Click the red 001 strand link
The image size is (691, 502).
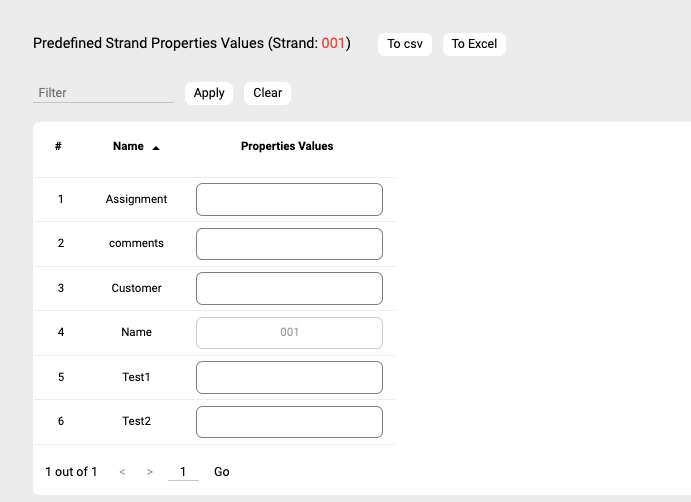coord(333,44)
